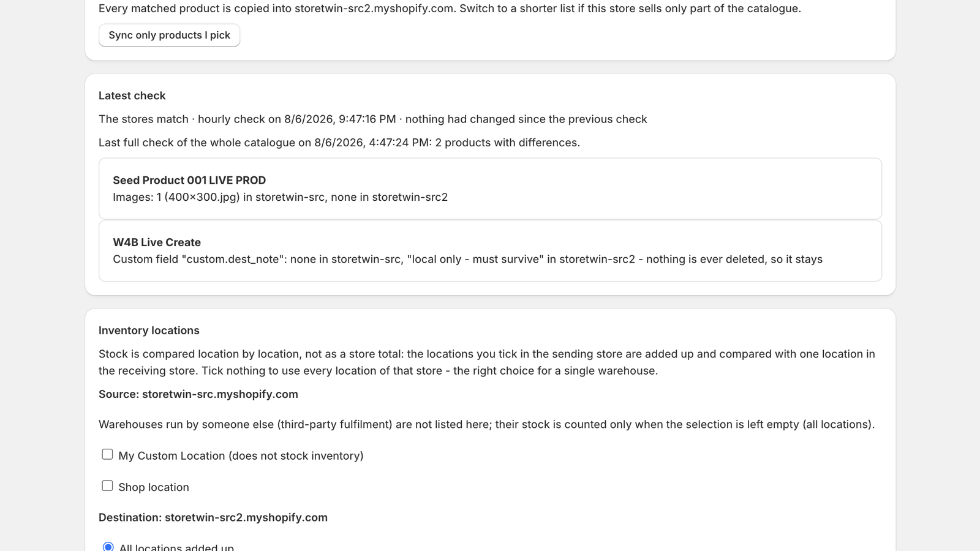Click the stock compared location by location paragraph

pos(487,362)
